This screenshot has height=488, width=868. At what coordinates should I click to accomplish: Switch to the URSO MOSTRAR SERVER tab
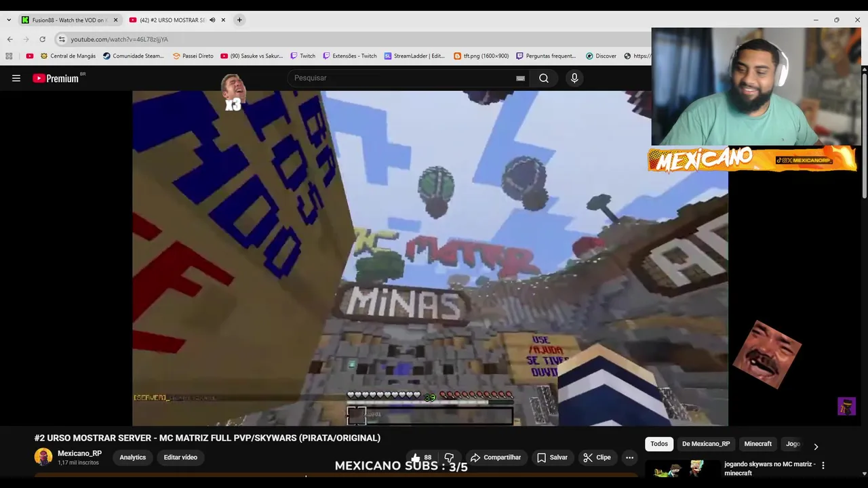173,20
